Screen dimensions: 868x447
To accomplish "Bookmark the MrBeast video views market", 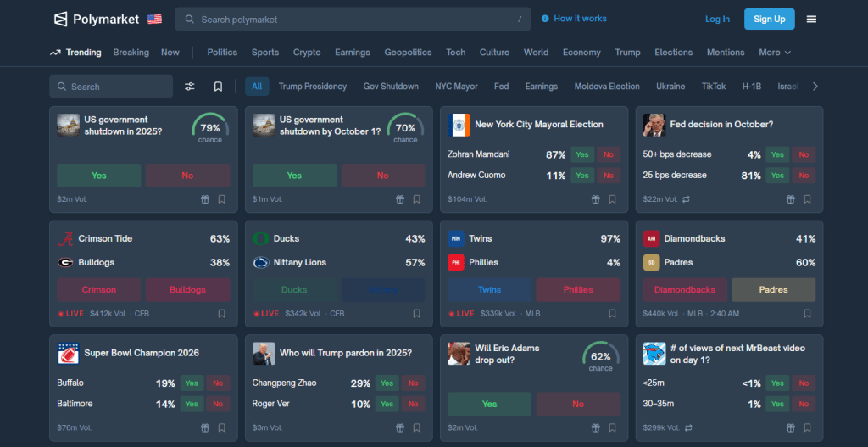I will tap(808, 427).
